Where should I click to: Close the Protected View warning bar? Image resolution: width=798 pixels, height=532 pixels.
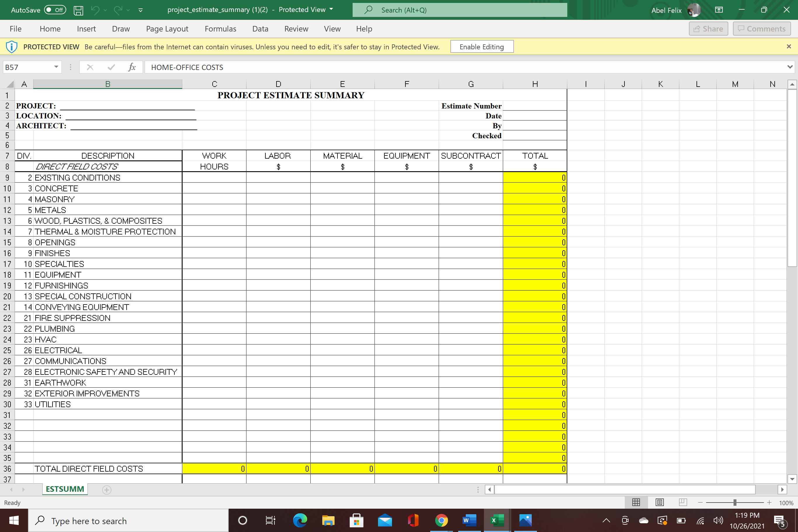click(788, 46)
